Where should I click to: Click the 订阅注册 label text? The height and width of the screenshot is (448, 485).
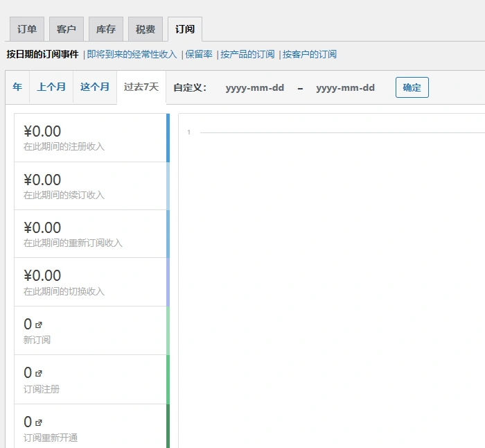click(x=42, y=389)
